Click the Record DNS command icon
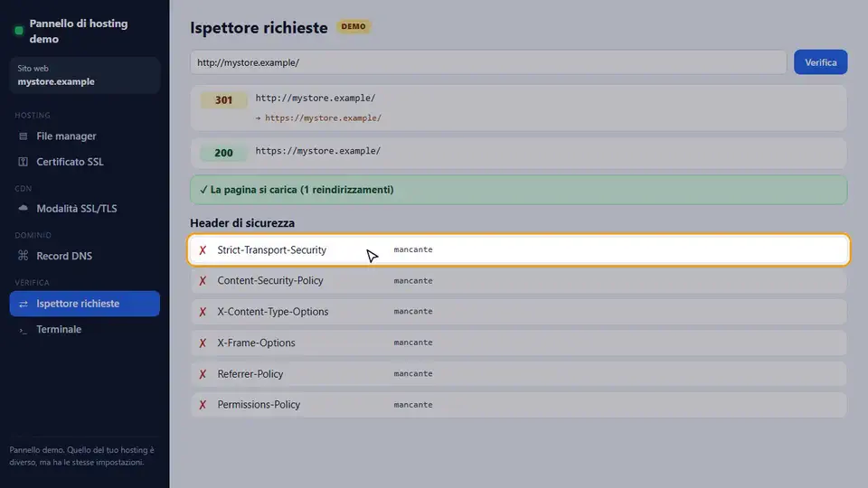This screenshot has width=868, height=488. pyautogui.click(x=23, y=256)
